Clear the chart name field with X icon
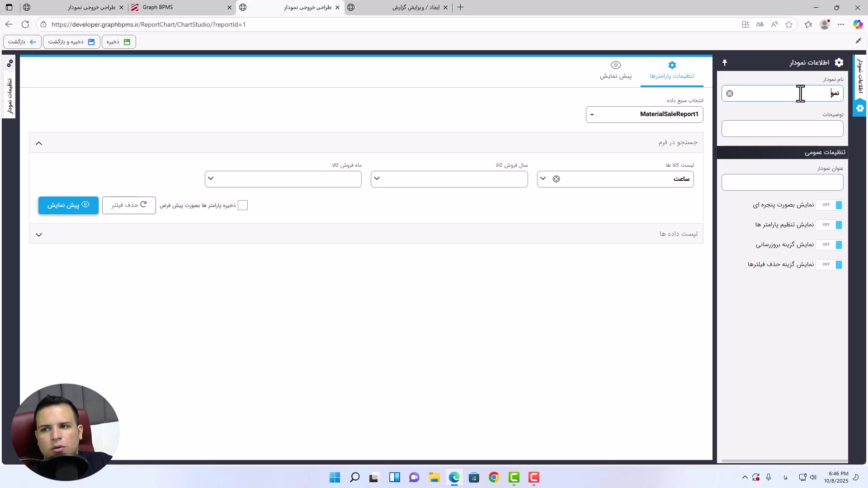 tap(730, 94)
